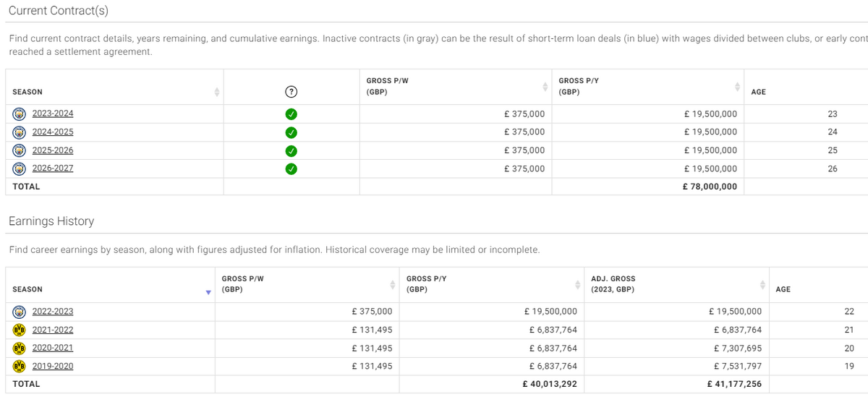The width and height of the screenshot is (868, 402).
Task: Click Manchester City crest beside 2022-2023
Action: (20, 312)
